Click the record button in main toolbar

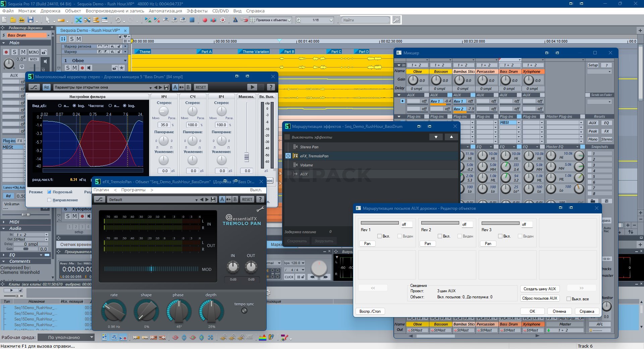pos(205,20)
